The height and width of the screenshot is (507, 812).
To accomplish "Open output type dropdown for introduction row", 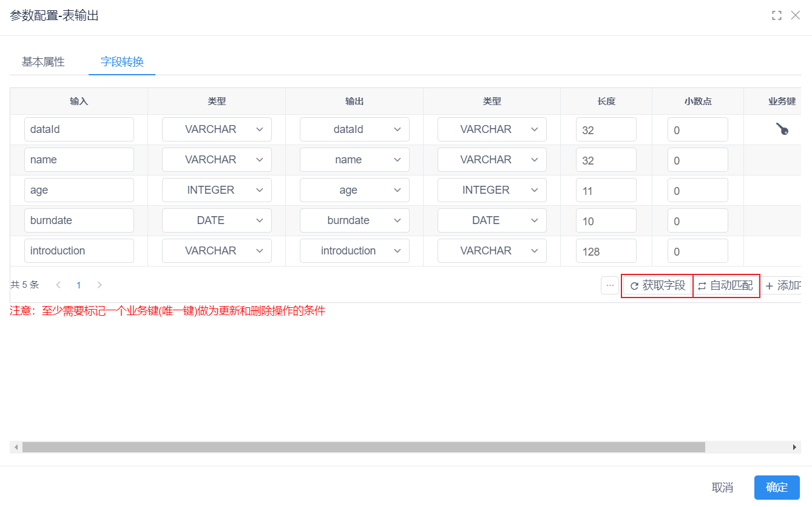I will [492, 251].
